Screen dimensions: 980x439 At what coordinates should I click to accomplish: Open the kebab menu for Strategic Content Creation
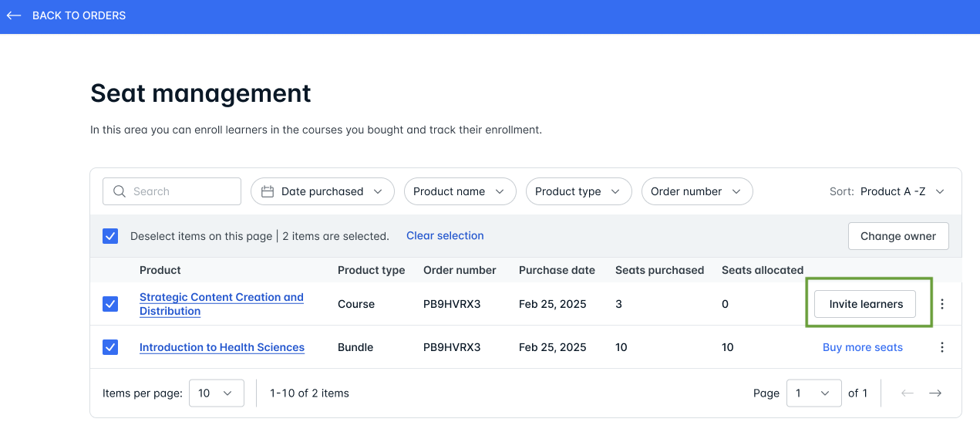pyautogui.click(x=941, y=304)
